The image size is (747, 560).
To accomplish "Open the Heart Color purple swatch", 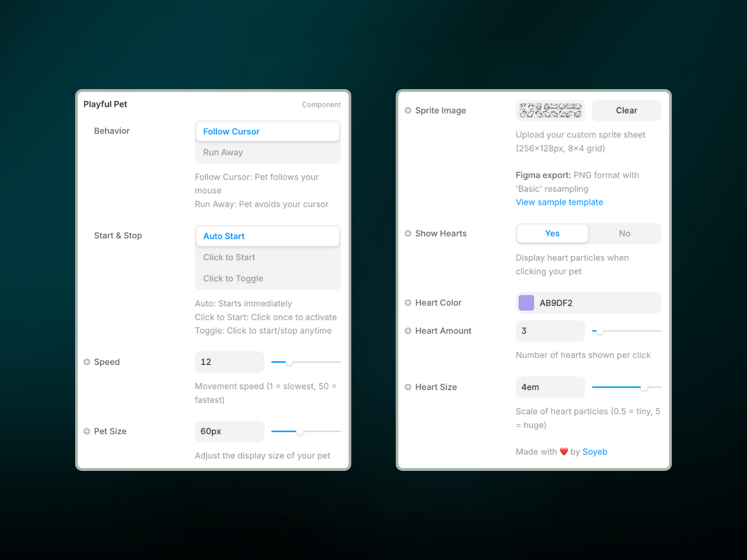I will click(526, 303).
